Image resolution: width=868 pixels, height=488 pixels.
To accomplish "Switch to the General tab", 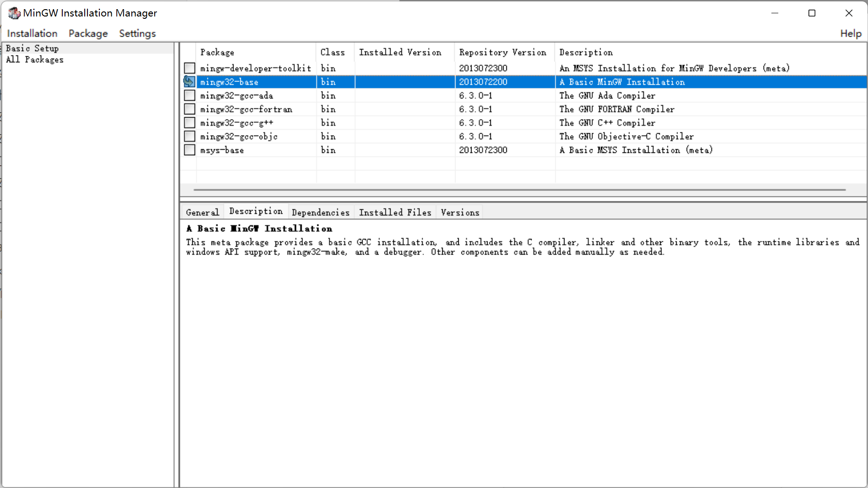I will click(202, 212).
